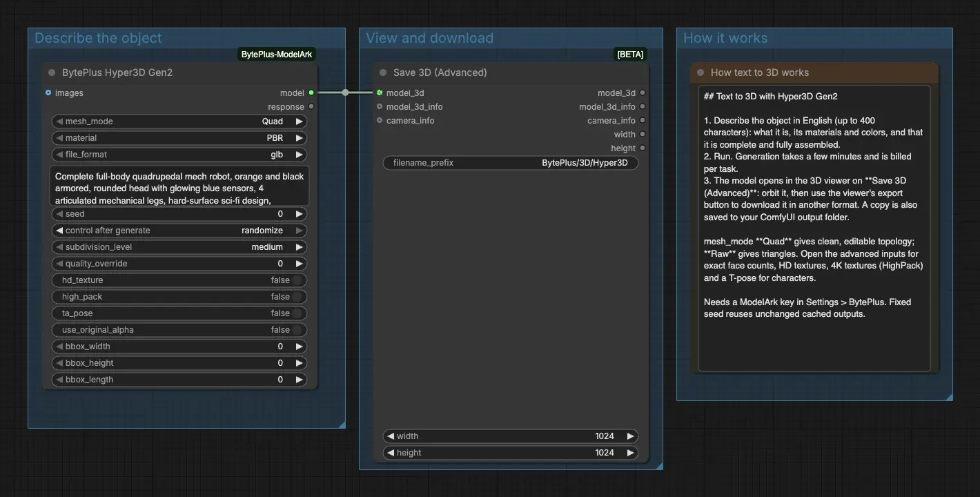Image resolution: width=980 pixels, height=497 pixels.
Task: Click the model_3d output port
Action: point(643,92)
